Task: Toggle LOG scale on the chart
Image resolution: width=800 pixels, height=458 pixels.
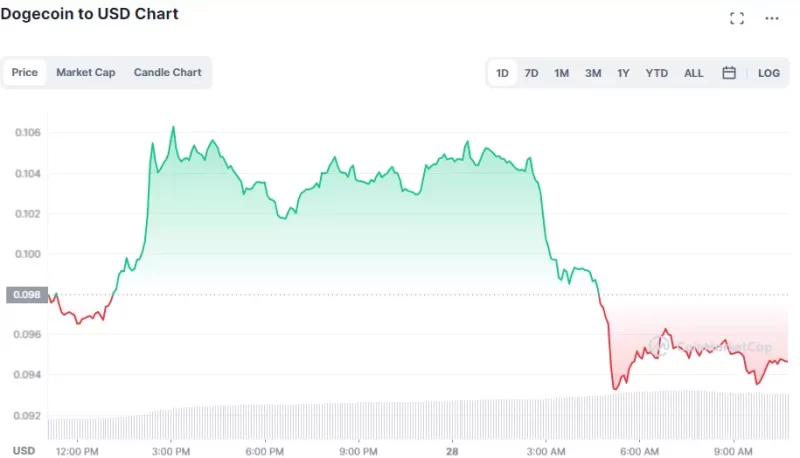Action: click(x=768, y=73)
